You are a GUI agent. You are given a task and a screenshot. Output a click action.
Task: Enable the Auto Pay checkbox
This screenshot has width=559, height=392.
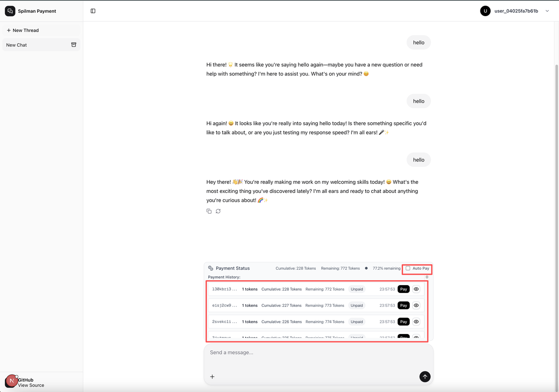tap(408, 268)
